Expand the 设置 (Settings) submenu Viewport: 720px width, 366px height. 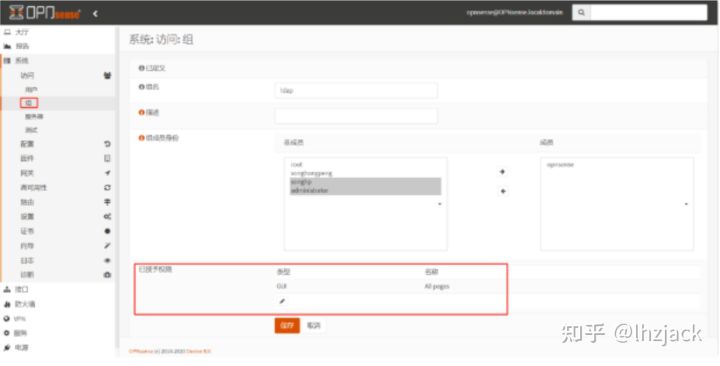[28, 216]
